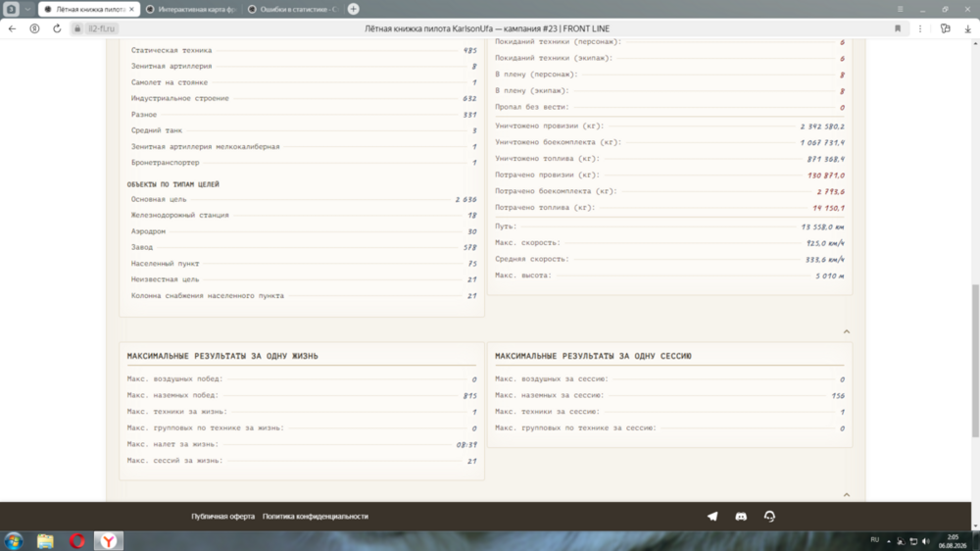This screenshot has width=980, height=551.
Task: Open the Yandex home button in toolbar
Action: point(34,28)
